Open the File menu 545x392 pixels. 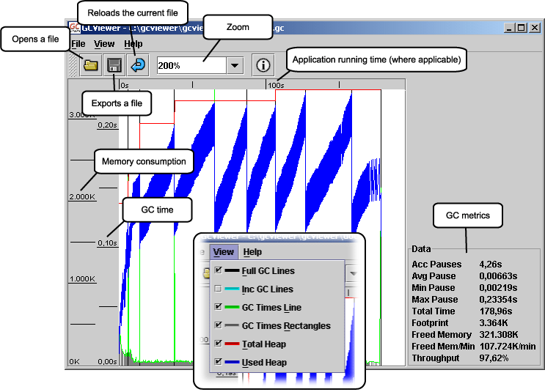coord(78,44)
